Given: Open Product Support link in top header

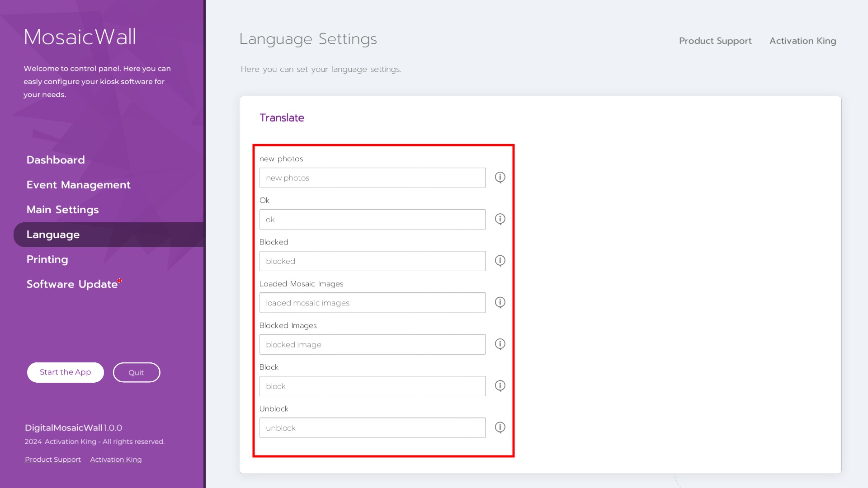Looking at the screenshot, I should click(715, 41).
